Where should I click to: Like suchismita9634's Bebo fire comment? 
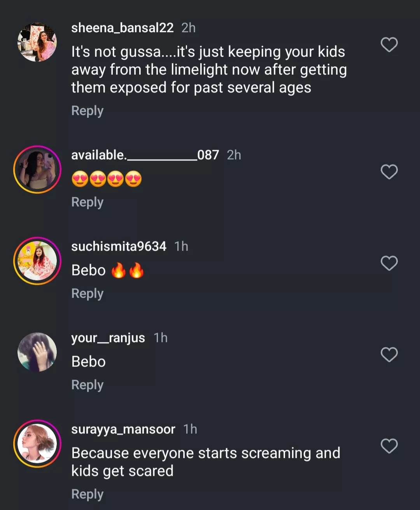click(x=389, y=263)
